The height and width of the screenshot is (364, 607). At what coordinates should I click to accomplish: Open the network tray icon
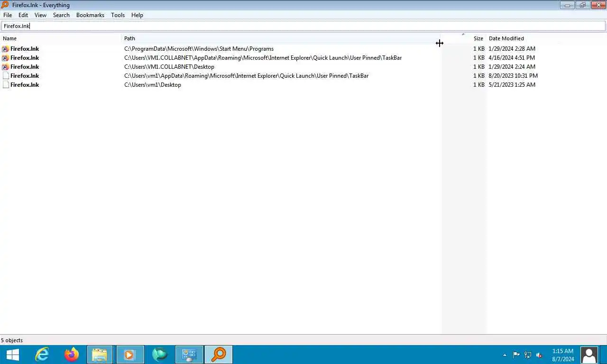pyautogui.click(x=528, y=355)
